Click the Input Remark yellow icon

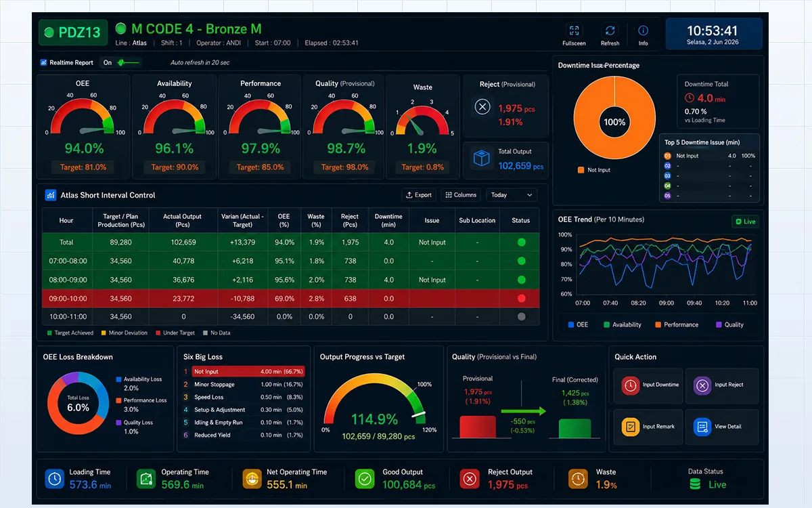(631, 427)
